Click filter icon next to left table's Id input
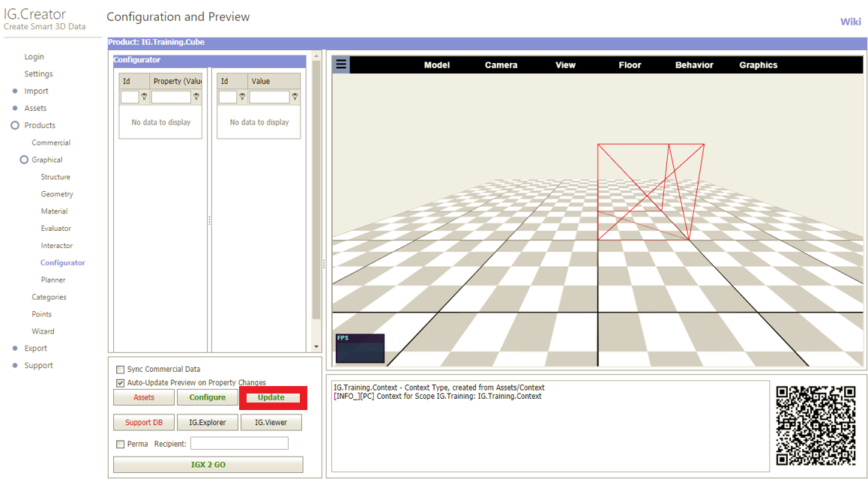Image resolution: width=868 pixels, height=479 pixels. (x=144, y=97)
